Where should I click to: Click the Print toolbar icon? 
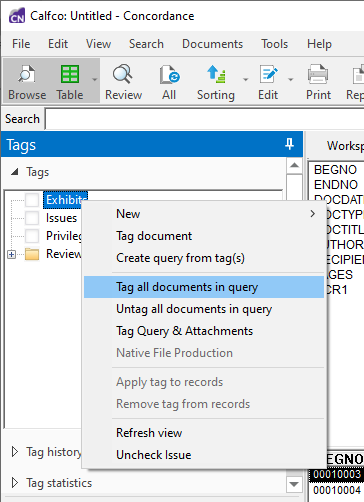pyautogui.click(x=318, y=81)
